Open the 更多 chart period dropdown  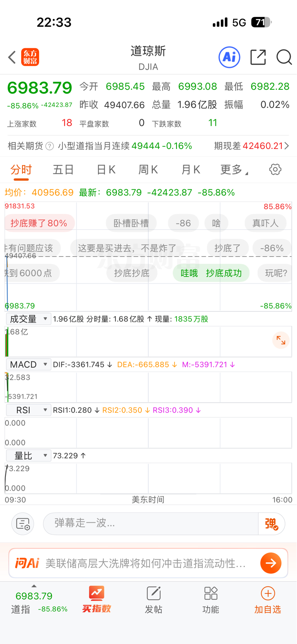234,169
